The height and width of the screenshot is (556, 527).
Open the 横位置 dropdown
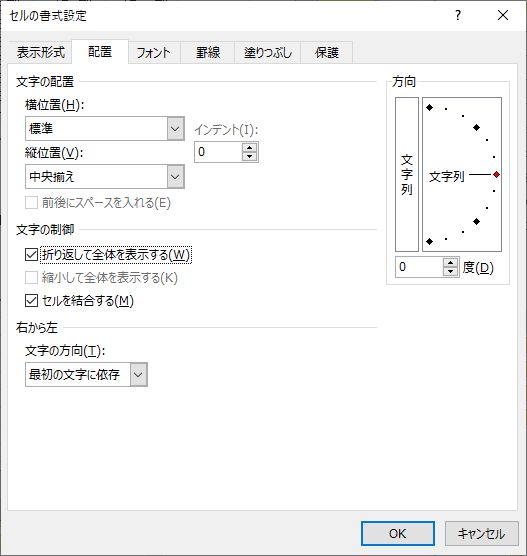click(105, 128)
